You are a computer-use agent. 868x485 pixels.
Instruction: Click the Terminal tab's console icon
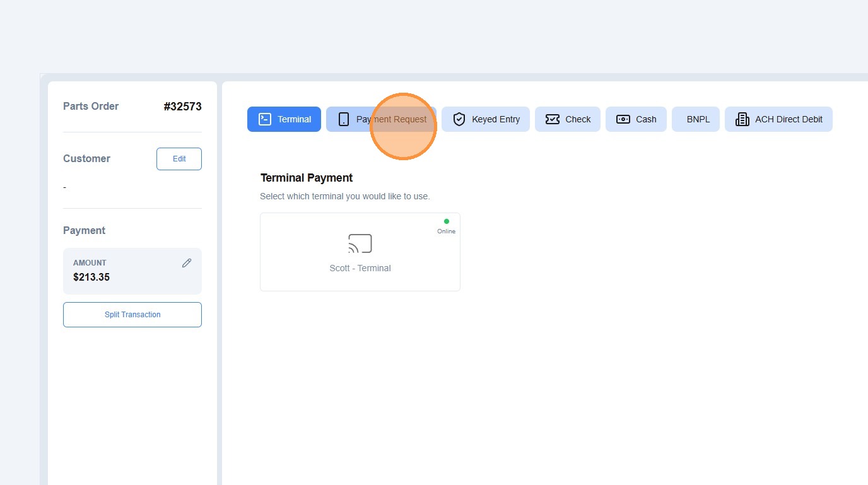265,119
